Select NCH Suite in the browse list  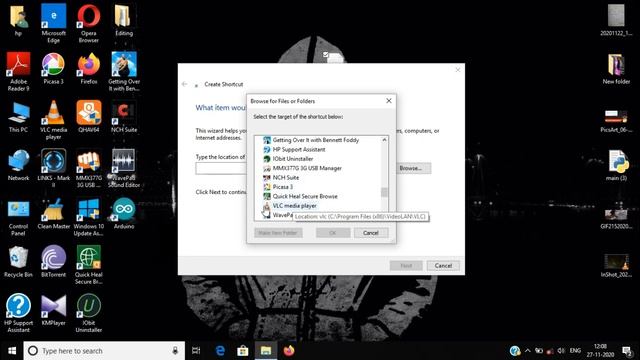tap(281, 178)
